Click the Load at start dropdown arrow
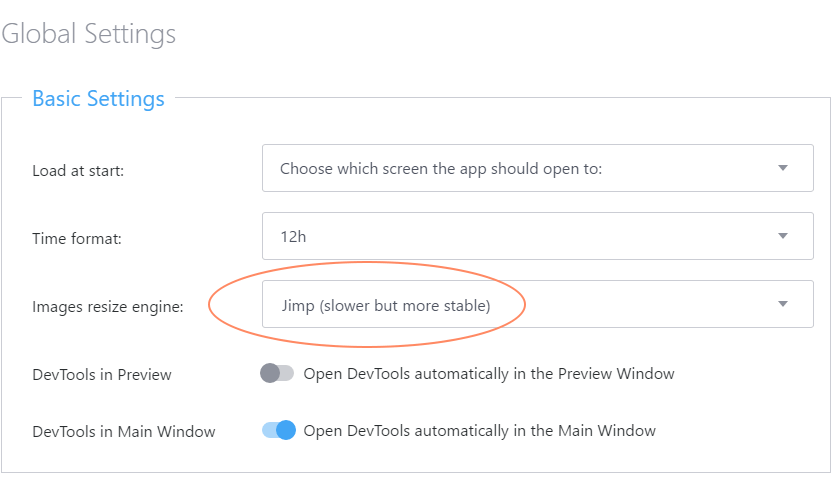Viewport: 832px width, 500px height. 783,168
